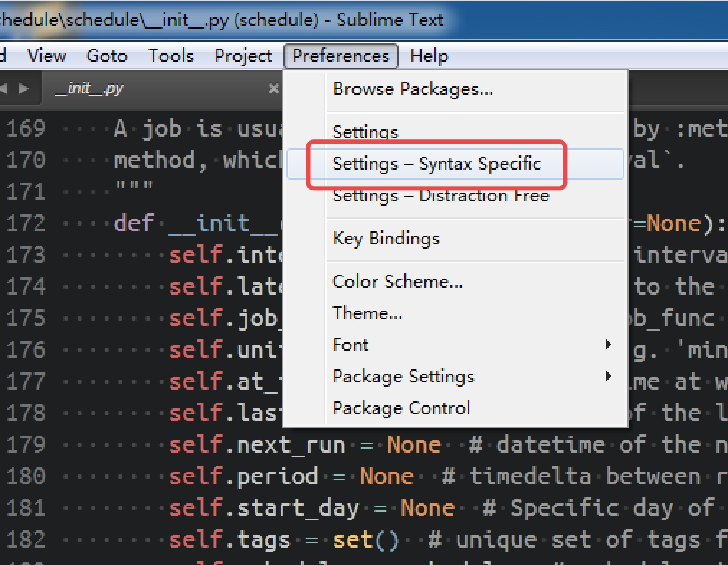728x565 pixels.
Task: Click the window title bar text
Action: pos(222,20)
